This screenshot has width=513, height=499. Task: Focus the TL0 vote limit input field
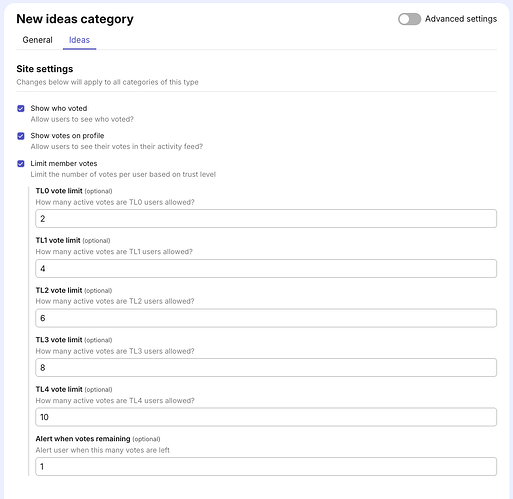point(266,219)
